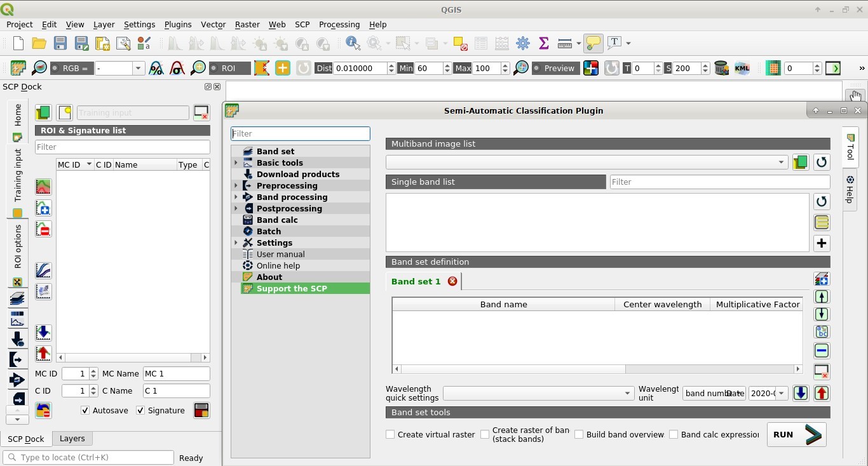
Task: Open the Plugins menu
Action: [x=178, y=25]
